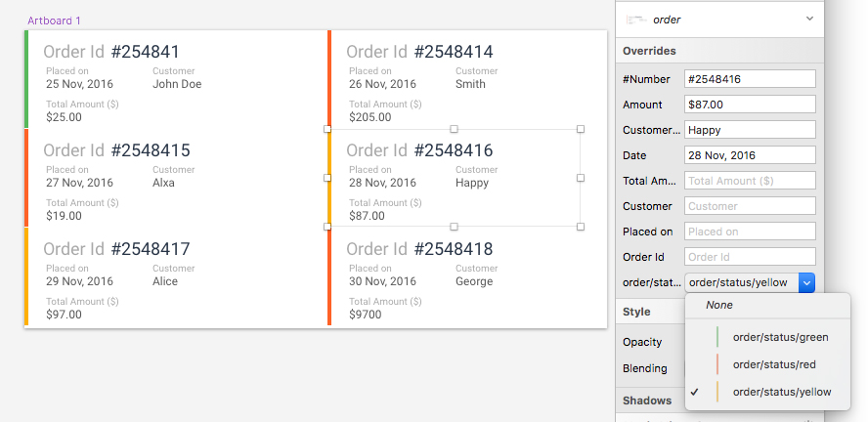Click the Customer name override field

(x=750, y=130)
